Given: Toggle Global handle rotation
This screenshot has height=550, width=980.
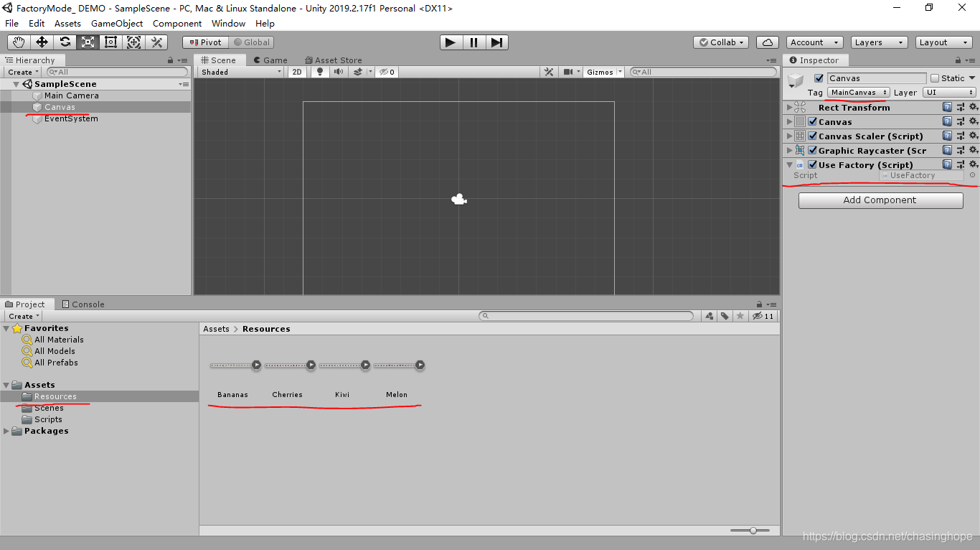Looking at the screenshot, I should coord(251,42).
